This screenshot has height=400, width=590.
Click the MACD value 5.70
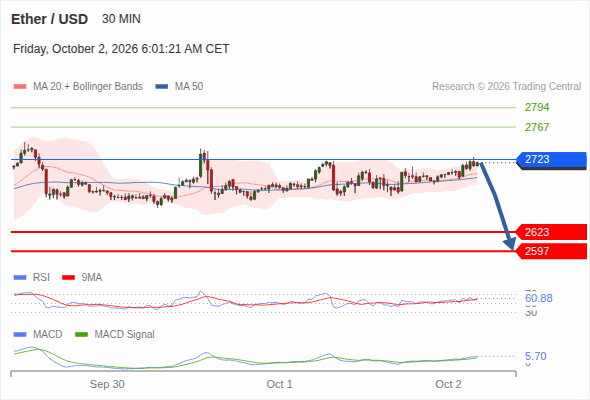pyautogui.click(x=536, y=356)
